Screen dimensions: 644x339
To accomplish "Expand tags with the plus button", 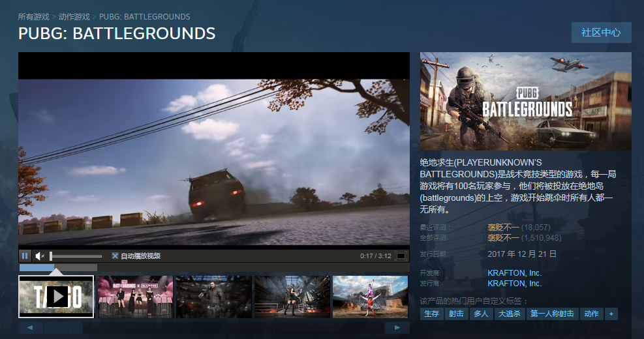I will (611, 314).
